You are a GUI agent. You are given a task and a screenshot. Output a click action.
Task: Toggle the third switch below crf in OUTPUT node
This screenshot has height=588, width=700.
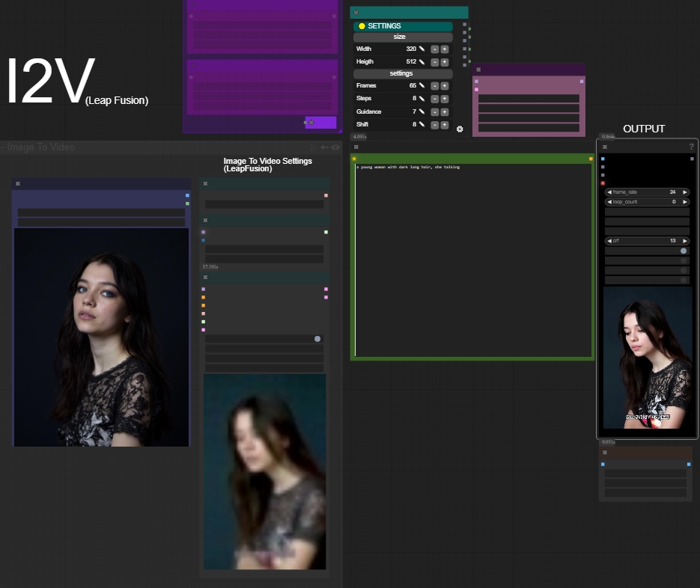point(684,270)
